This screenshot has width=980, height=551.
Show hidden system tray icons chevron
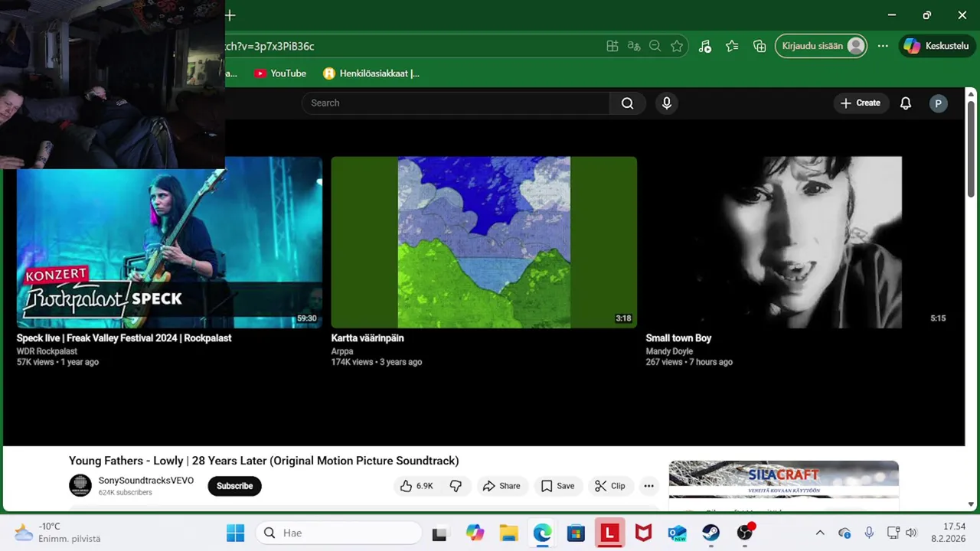click(820, 533)
